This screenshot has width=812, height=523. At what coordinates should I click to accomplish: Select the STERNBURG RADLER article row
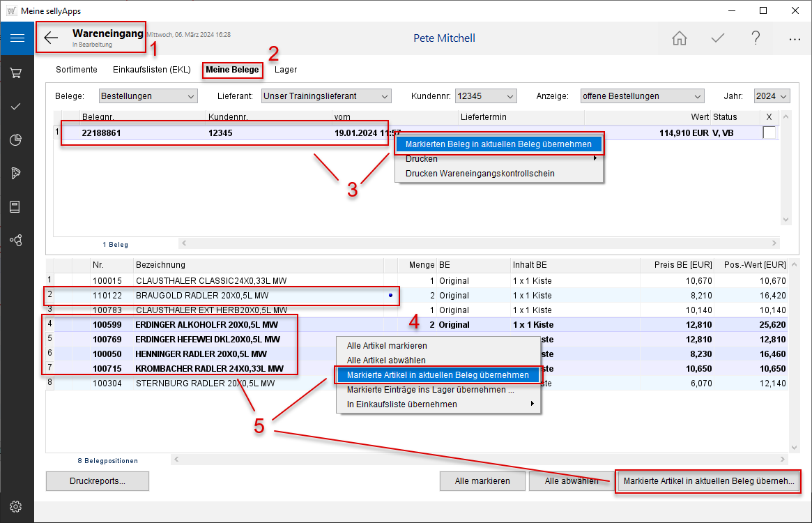(x=205, y=384)
